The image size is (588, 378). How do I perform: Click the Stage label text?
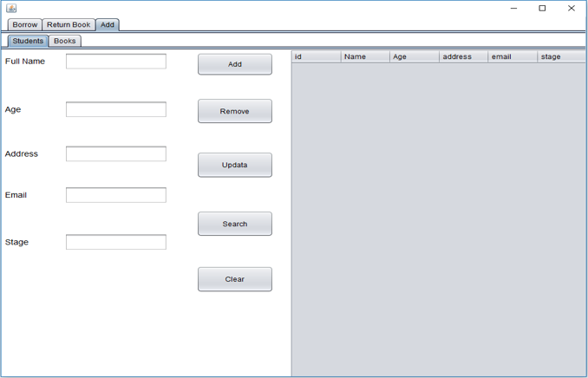coord(16,242)
